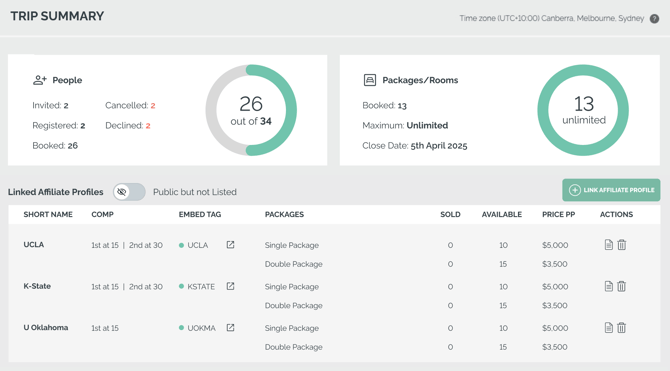Viewport: 670px width, 371px height.
Task: Click the Declined: 2 count
Action: point(128,126)
